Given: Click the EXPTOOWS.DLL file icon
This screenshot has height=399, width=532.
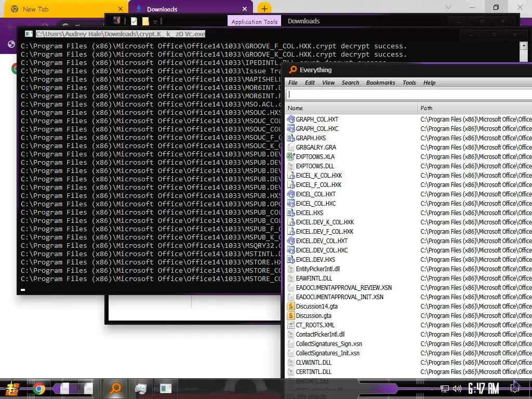Looking at the screenshot, I should pos(291,166).
